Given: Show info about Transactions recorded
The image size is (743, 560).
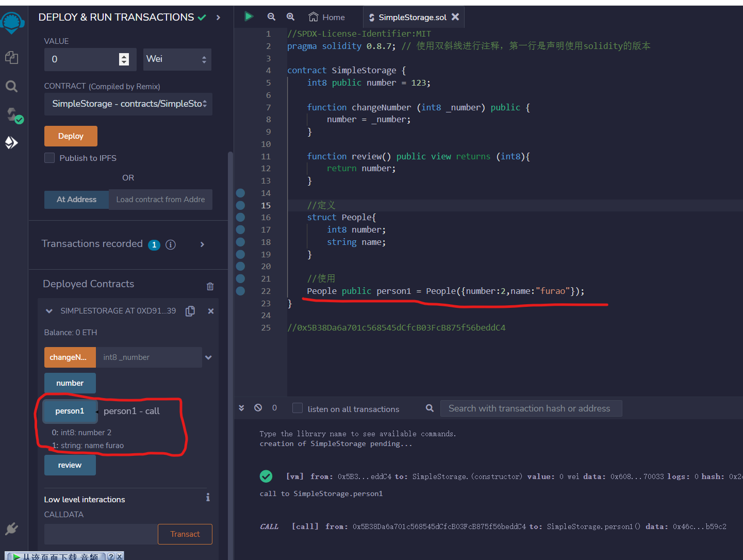Looking at the screenshot, I should (x=171, y=244).
